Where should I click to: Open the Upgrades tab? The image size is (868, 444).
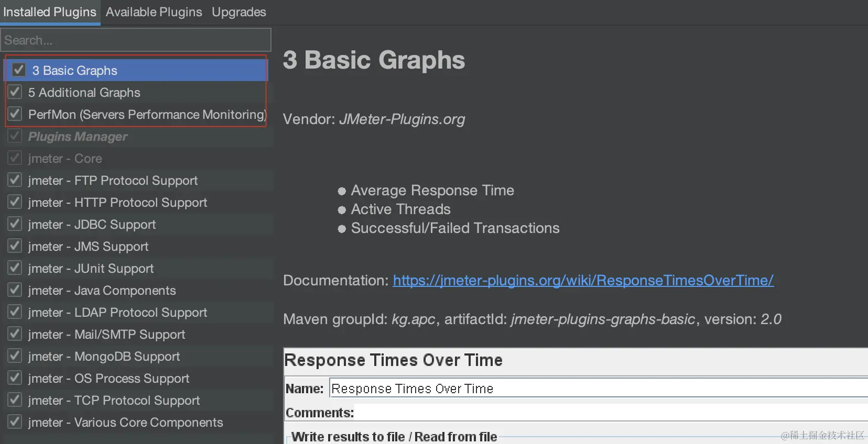point(238,12)
